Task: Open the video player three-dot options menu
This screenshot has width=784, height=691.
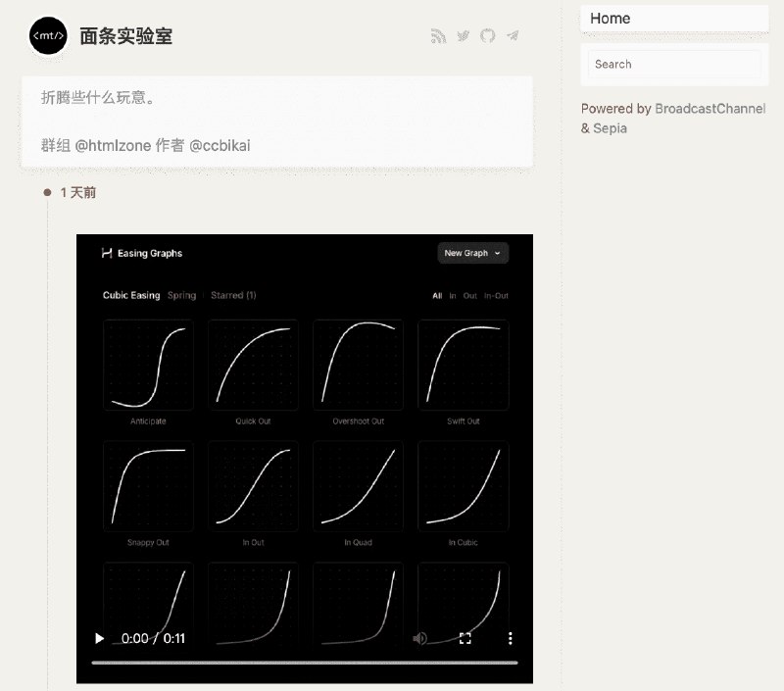Action: pyautogui.click(x=510, y=637)
